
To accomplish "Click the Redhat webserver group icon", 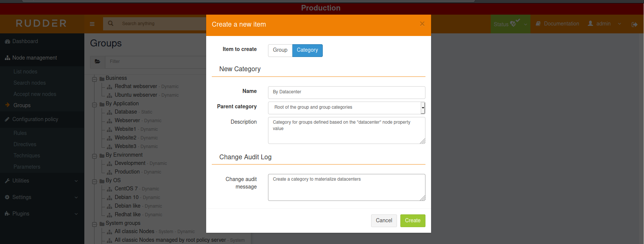I will coord(109,87).
